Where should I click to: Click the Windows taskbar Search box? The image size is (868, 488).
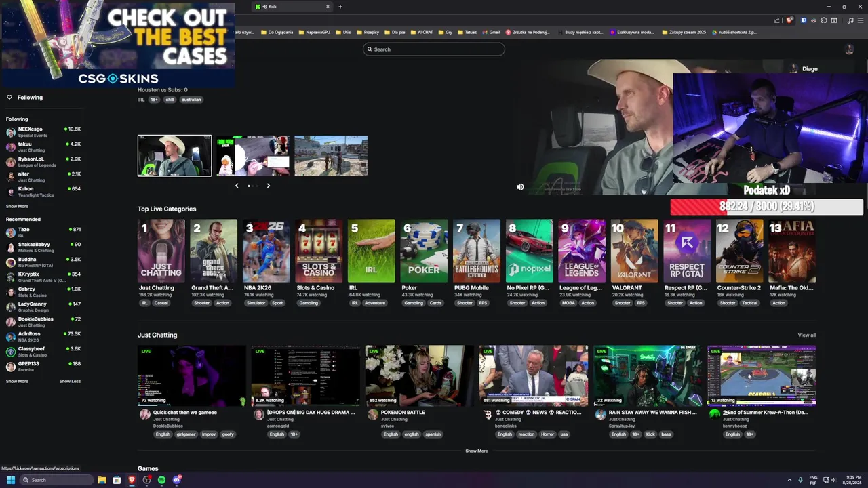[x=56, y=480]
